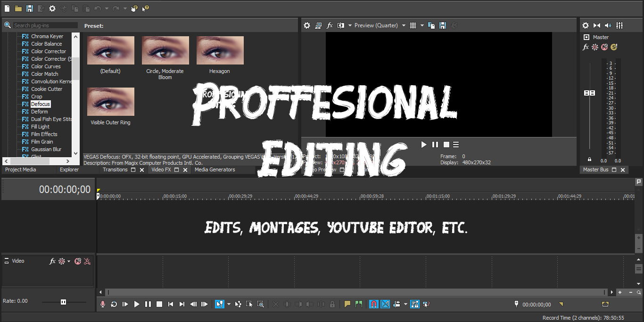Image resolution: width=644 pixels, height=322 pixels.
Task: Show the grid overlay in the preview
Action: 413,25
